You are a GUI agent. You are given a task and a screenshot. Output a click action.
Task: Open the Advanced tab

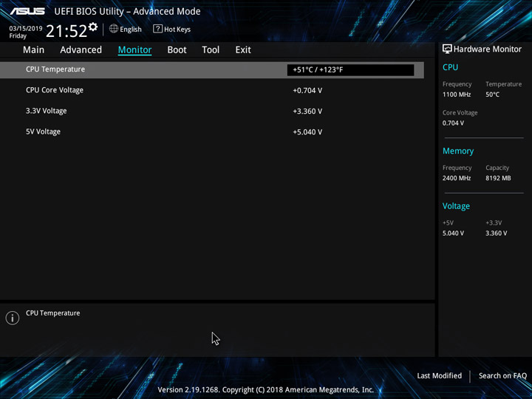tap(81, 50)
